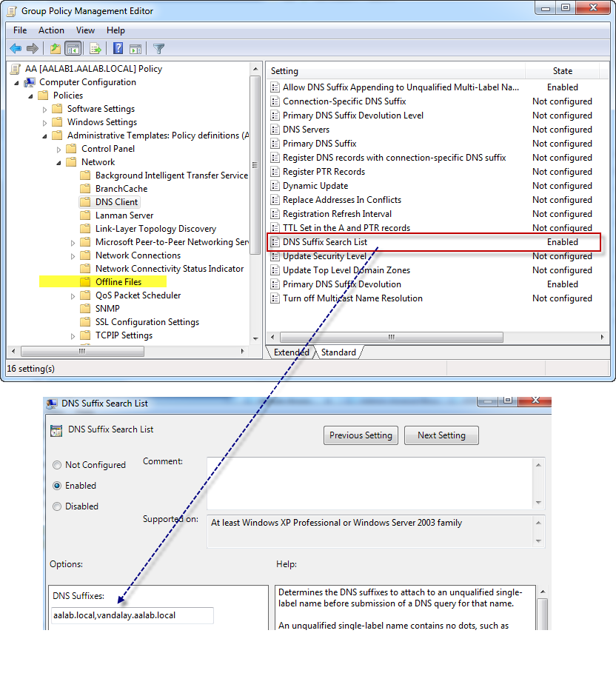Image resolution: width=616 pixels, height=676 pixels.
Task: Click the tree pane vertical scrollbar thumb
Action: coord(255,164)
